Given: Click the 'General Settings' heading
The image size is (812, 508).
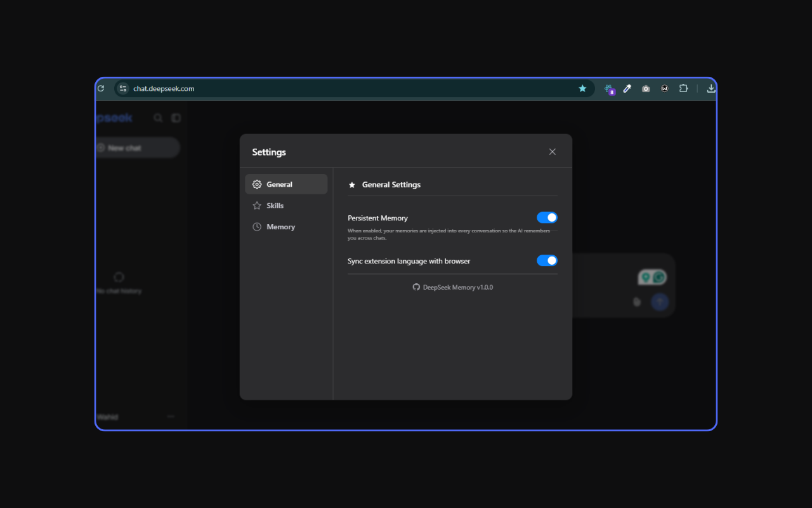Looking at the screenshot, I should (391, 185).
